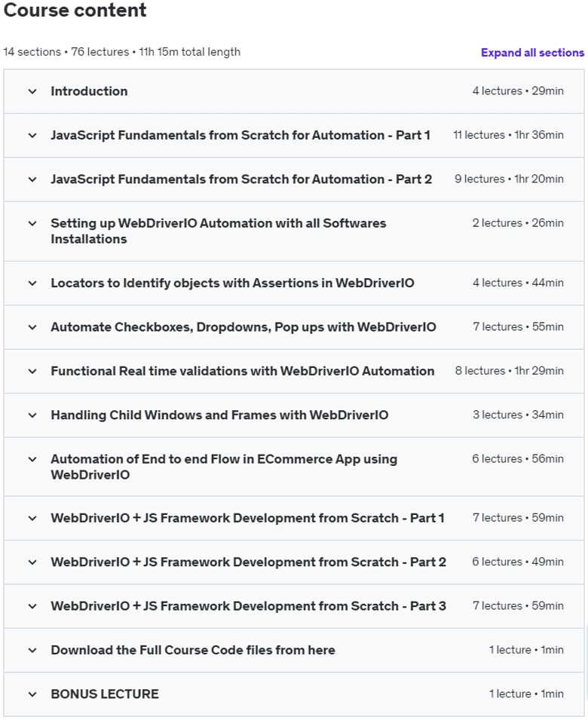Click the Expand all sections link
This screenshot has height=720, width=588.
pos(532,53)
